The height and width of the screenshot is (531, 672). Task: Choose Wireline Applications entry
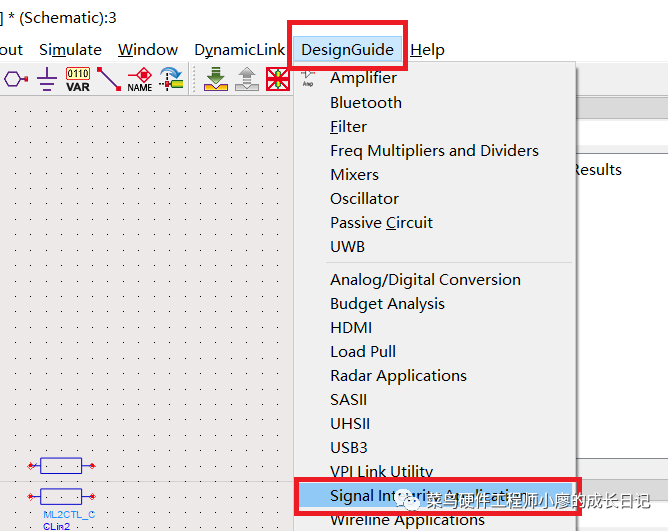click(435, 520)
